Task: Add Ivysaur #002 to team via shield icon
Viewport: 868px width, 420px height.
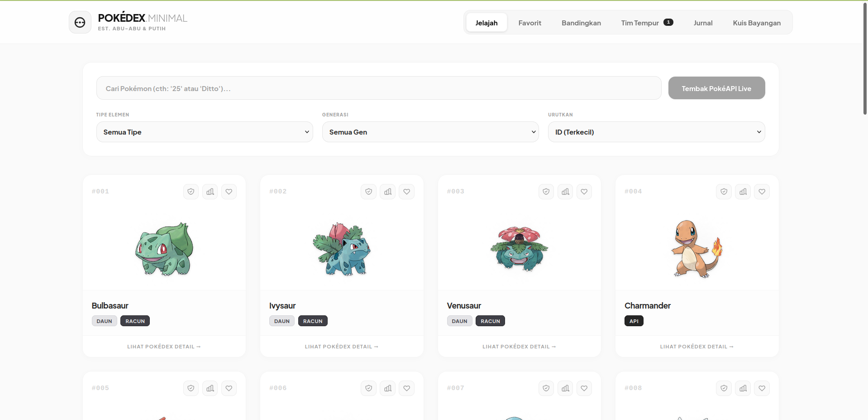Action: pyautogui.click(x=369, y=192)
